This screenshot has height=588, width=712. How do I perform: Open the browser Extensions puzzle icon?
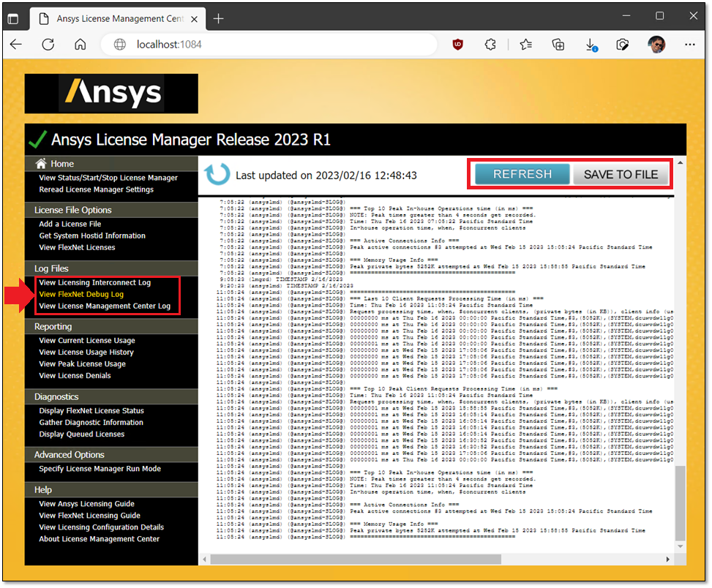pyautogui.click(x=490, y=45)
